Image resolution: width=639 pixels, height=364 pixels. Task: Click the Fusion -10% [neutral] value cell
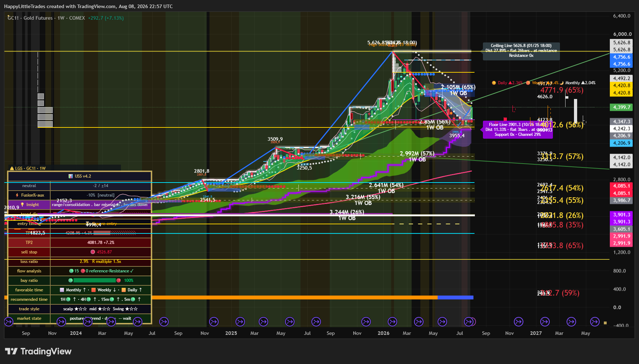click(x=101, y=195)
